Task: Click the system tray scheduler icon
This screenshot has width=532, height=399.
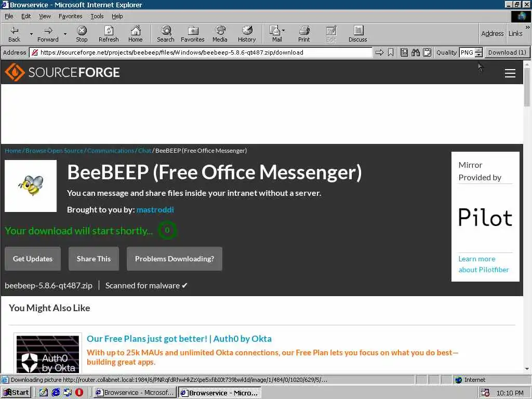Action: tap(485, 393)
